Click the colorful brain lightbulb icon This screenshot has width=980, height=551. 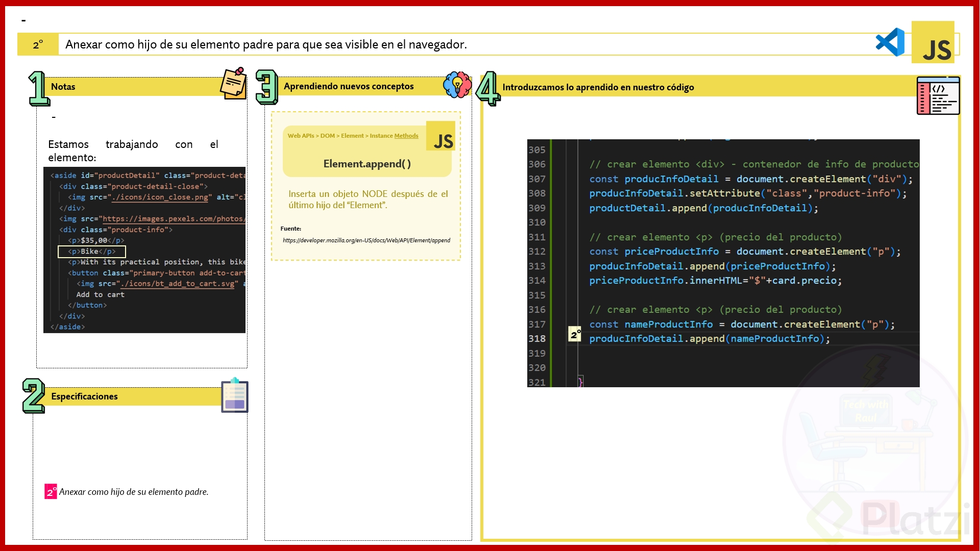[x=457, y=85]
